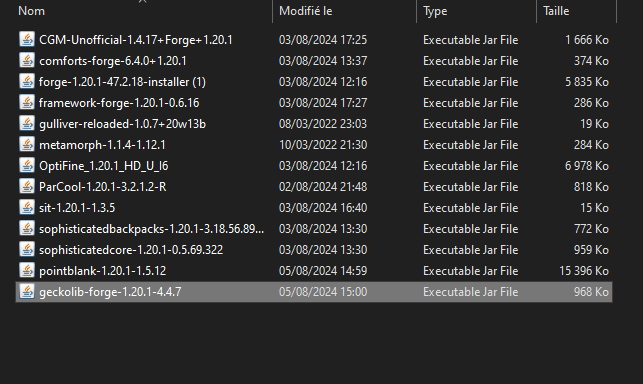
Task: Select file name comforts-forge-6.4.0+1.20.1
Action: pos(113,61)
